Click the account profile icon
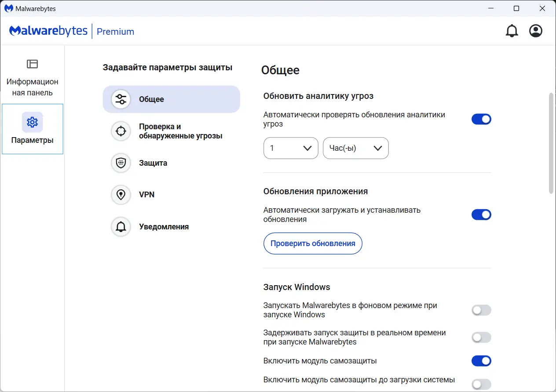This screenshot has width=556, height=392. tap(535, 31)
